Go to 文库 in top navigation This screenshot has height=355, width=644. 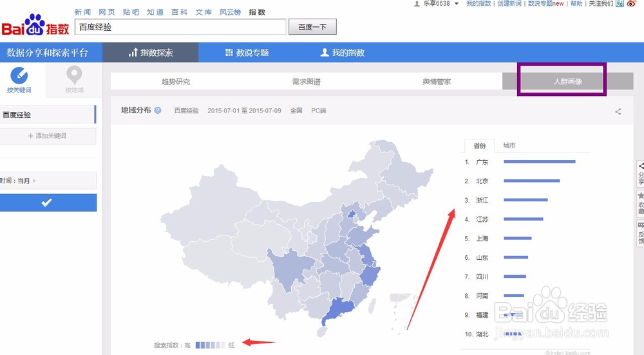(x=204, y=12)
